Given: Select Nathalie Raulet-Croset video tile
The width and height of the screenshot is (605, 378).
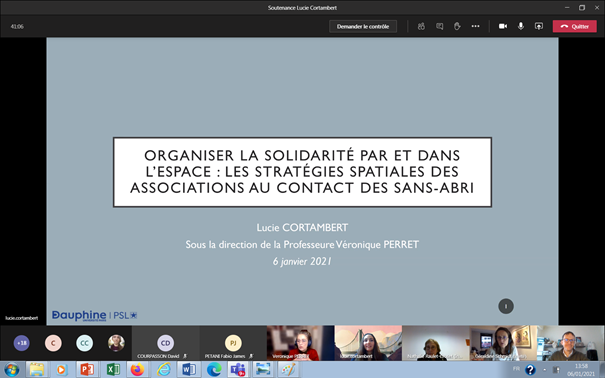Looking at the screenshot, I should coord(436,343).
